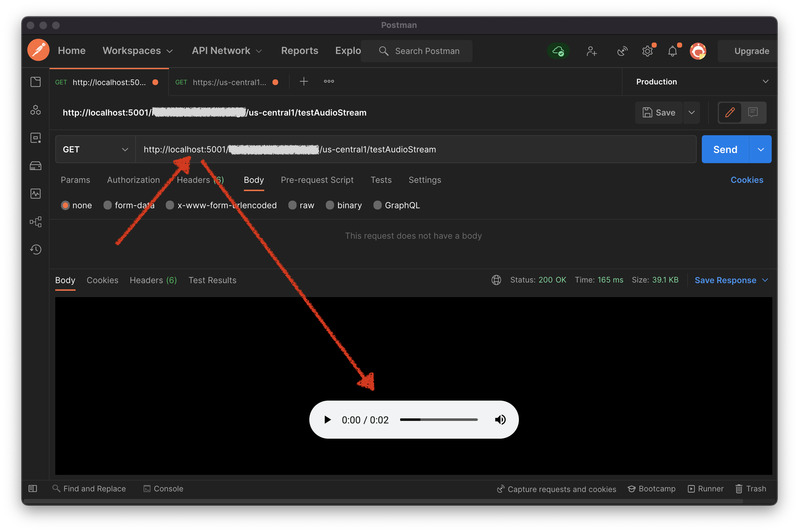
Task: Toggle the sidebar layout icon in status bar
Action: pos(33,489)
